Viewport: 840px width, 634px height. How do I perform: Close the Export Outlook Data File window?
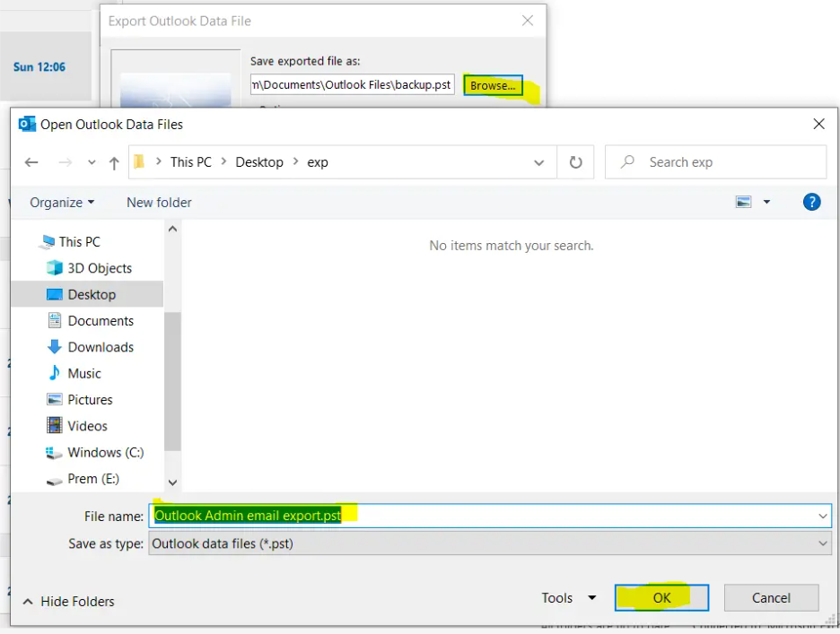(x=528, y=21)
